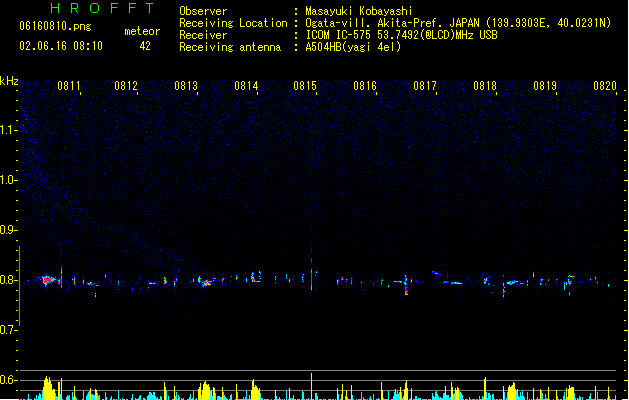This screenshot has height=400, width=629.
Task: Click the 0.7 kHz axis label
Action: (8, 330)
